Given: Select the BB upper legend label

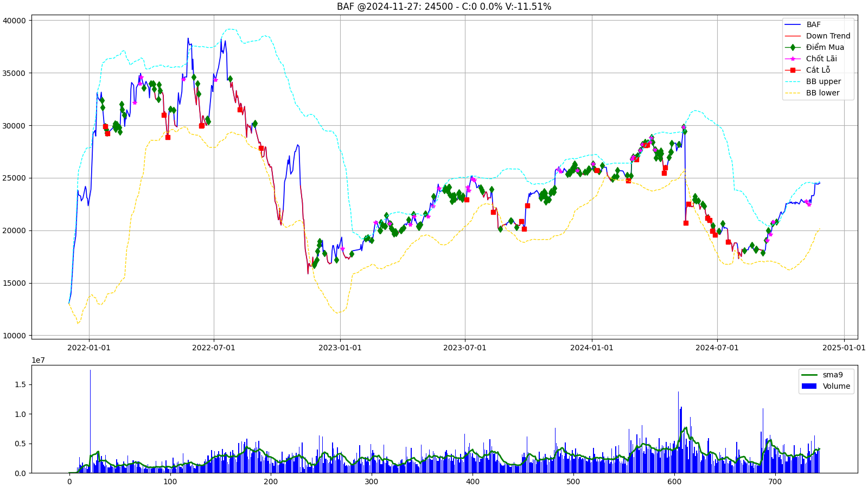Looking at the screenshot, I should point(823,81).
